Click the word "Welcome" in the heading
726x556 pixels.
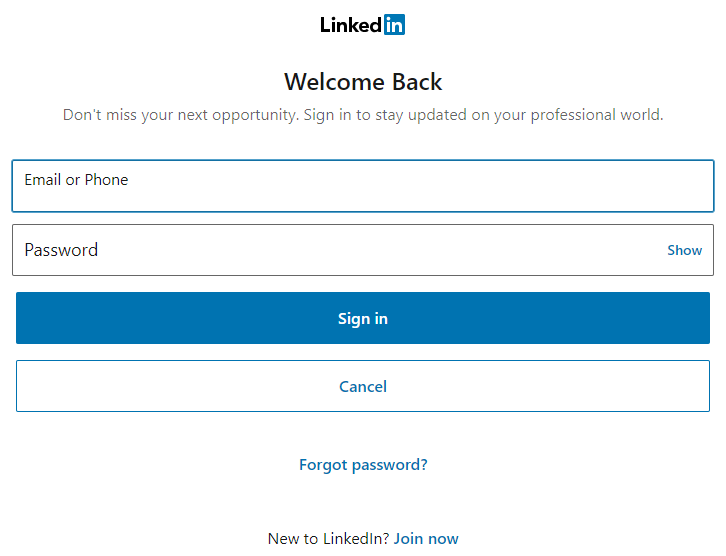click(x=334, y=82)
